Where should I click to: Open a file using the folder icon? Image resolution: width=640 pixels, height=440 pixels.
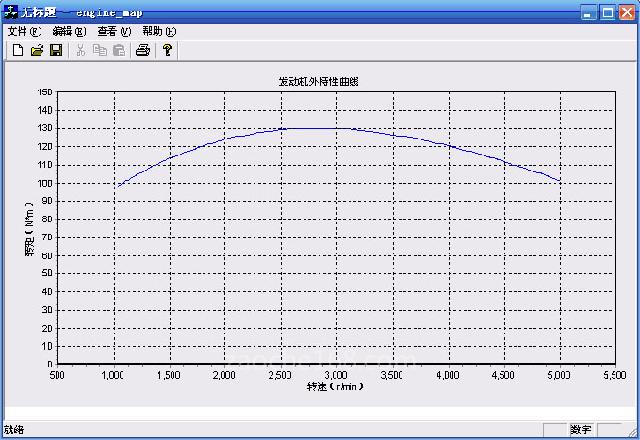37,50
